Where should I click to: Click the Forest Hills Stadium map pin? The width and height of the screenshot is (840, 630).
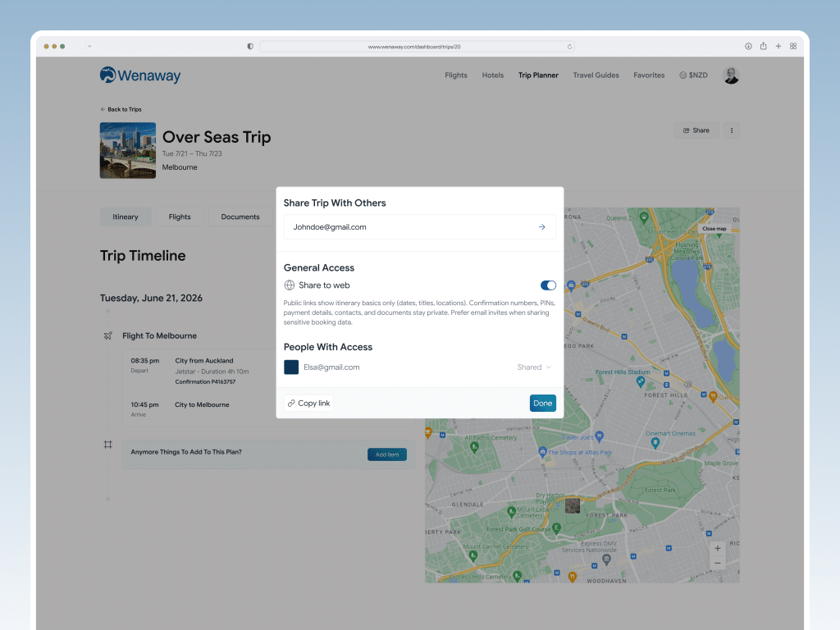click(x=640, y=381)
